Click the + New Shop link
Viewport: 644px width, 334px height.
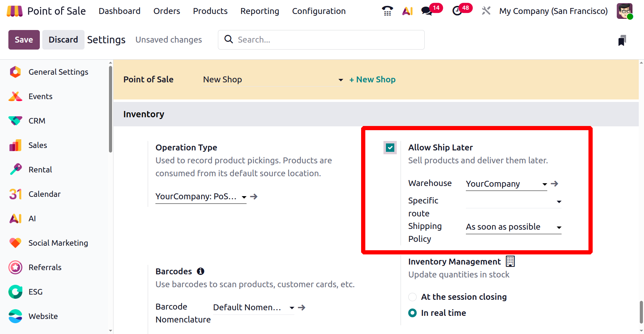[x=372, y=80]
